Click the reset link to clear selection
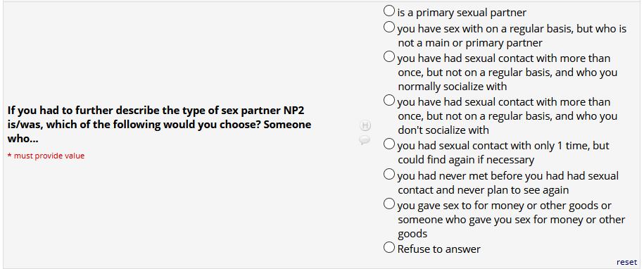Image resolution: width=644 pixels, height=269 pixels. 626,262
